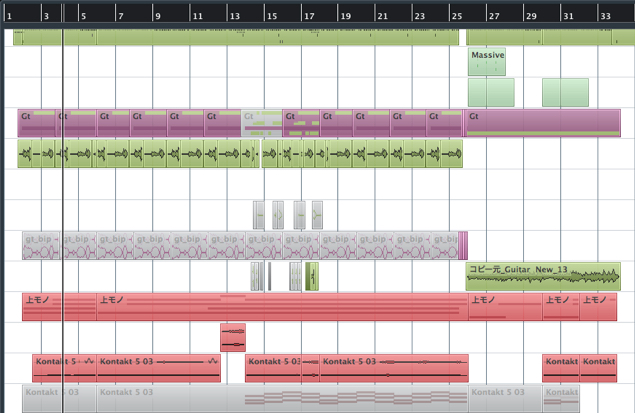Select small pink clip after last gt_bip clip
The image size is (635, 413).
[x=463, y=246]
